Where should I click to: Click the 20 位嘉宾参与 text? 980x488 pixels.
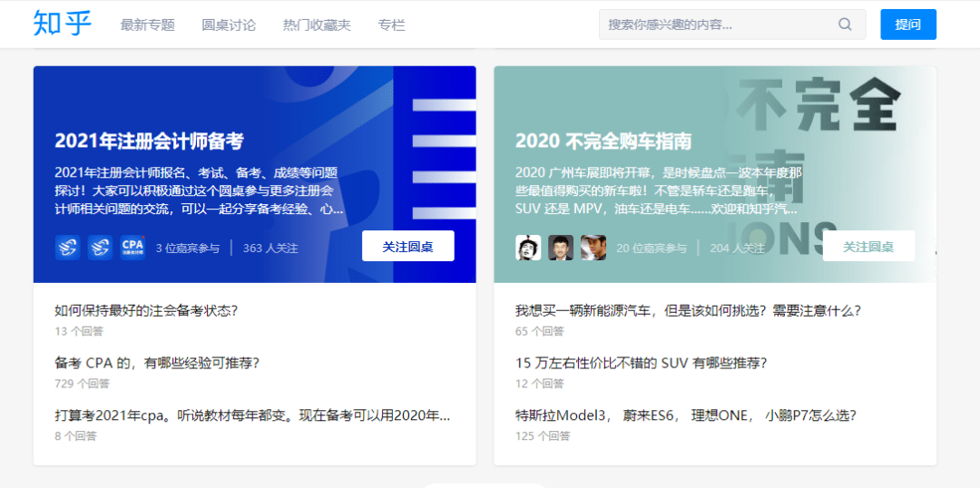(652, 248)
